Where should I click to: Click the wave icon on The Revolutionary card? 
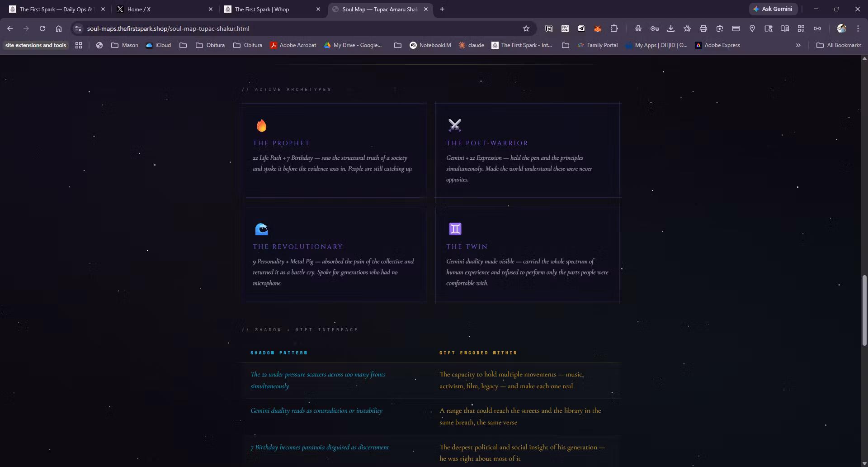coord(261,229)
